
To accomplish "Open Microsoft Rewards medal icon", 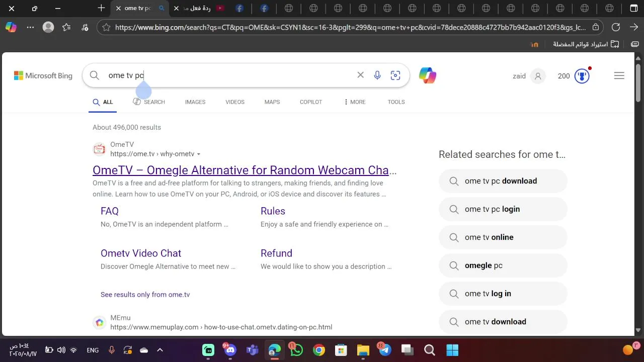I will click(582, 76).
